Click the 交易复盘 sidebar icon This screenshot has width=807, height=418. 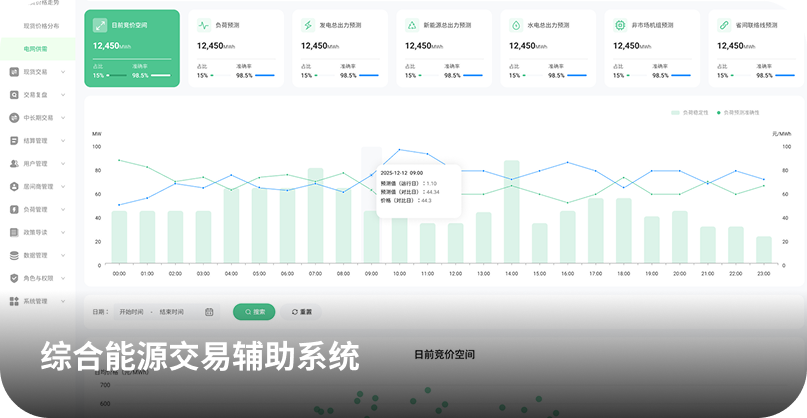[14, 95]
